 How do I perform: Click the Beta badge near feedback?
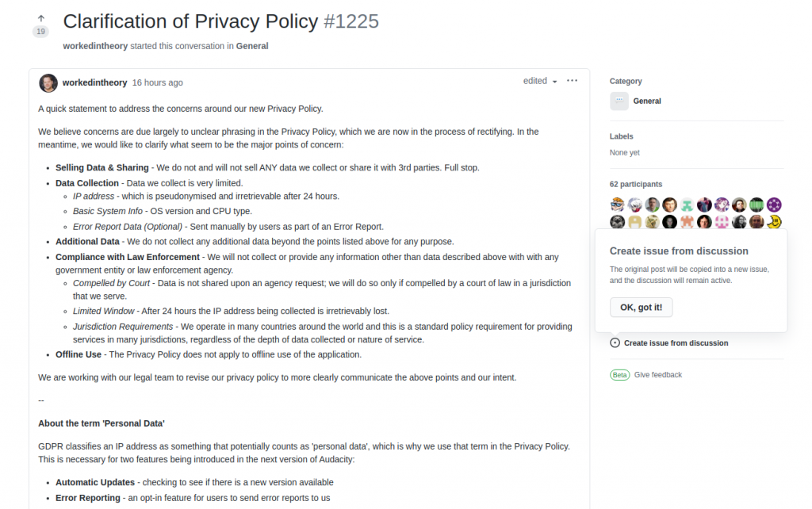(620, 375)
